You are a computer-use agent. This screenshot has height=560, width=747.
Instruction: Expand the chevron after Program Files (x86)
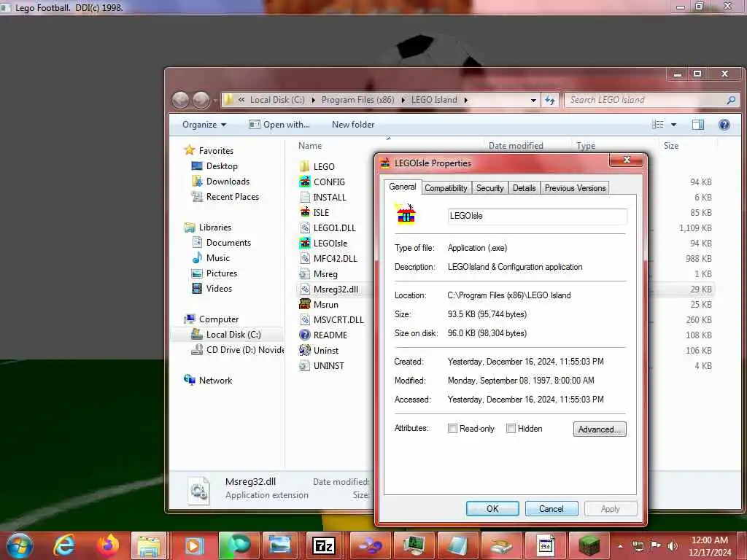click(403, 100)
